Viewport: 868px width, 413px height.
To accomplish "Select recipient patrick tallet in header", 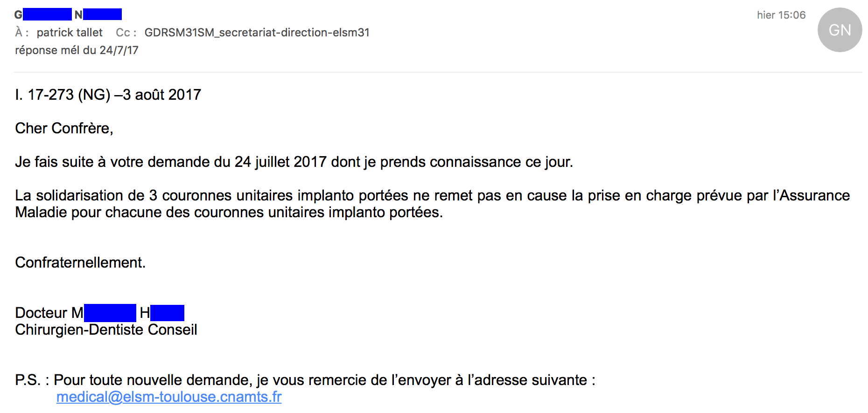I will 70,33.
